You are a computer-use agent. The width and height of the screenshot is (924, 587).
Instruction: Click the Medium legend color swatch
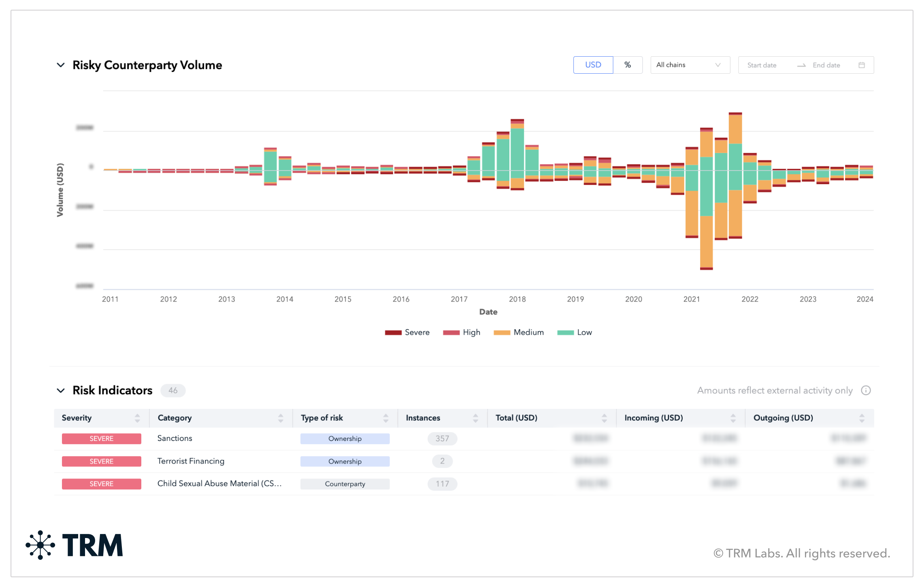pyautogui.click(x=502, y=332)
